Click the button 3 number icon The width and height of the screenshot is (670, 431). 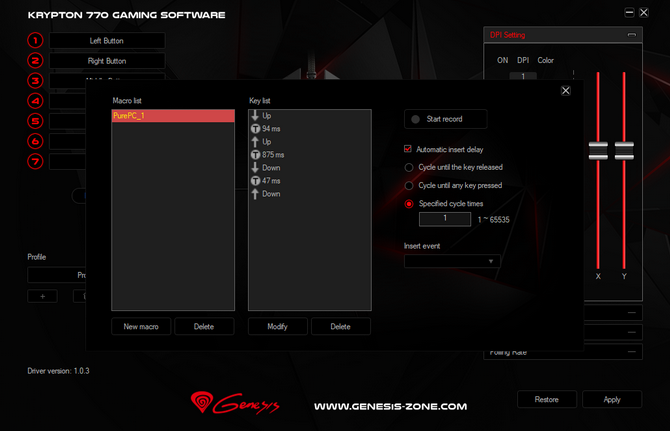[x=35, y=81]
